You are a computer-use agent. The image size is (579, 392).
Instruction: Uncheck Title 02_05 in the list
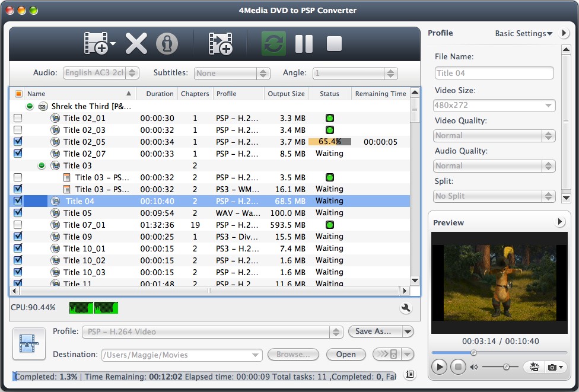18,141
